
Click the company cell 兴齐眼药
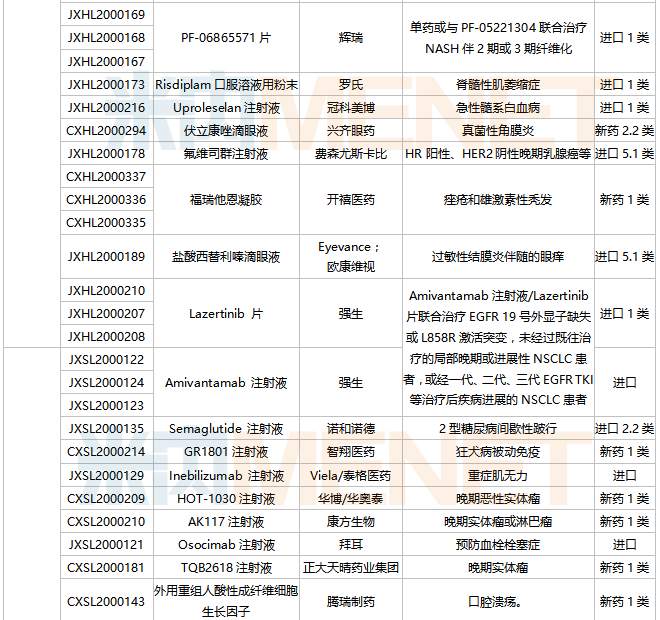pyautogui.click(x=351, y=131)
